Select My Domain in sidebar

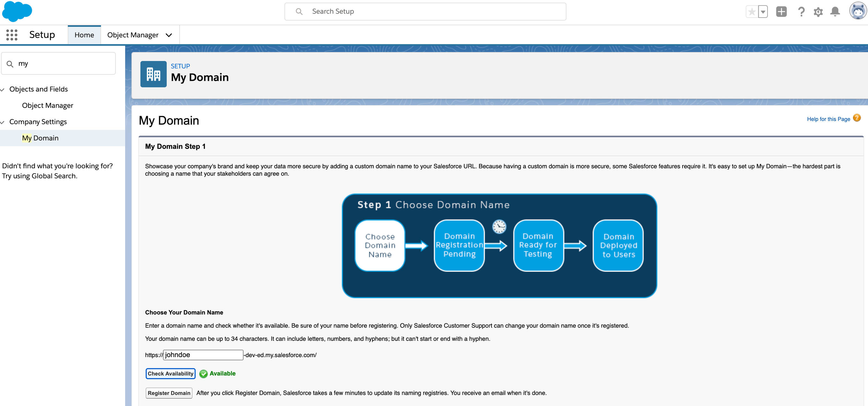pyautogui.click(x=40, y=138)
